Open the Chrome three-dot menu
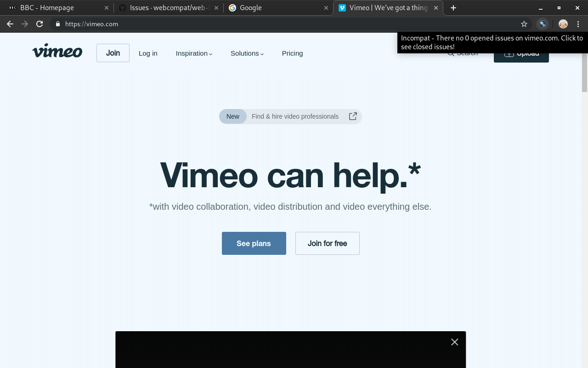 point(578,24)
